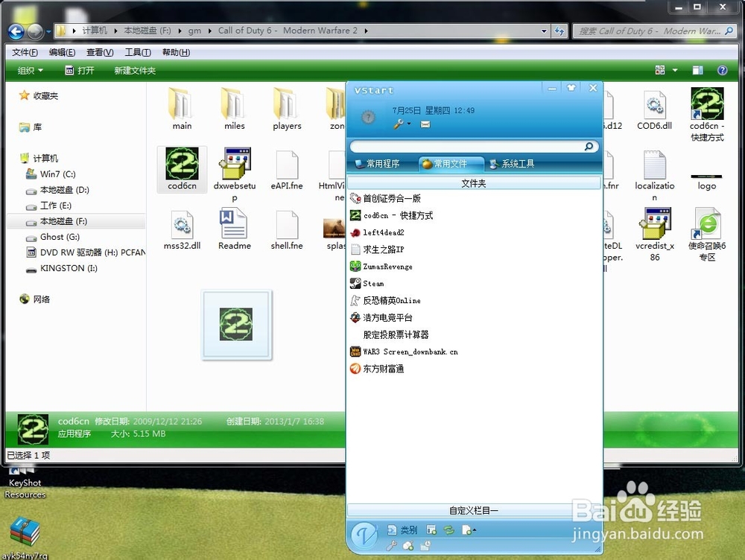The height and width of the screenshot is (560, 745).
Task: Click inside the VStart search field
Action: [x=468, y=146]
